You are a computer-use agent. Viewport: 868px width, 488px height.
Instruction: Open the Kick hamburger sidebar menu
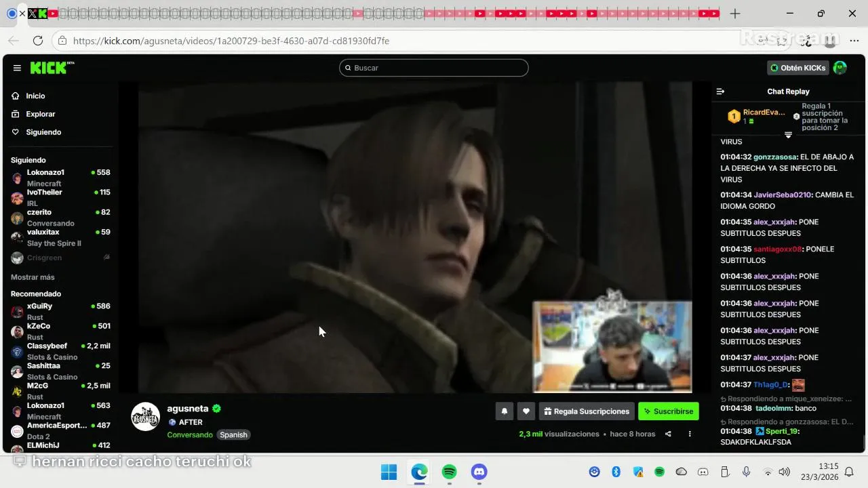17,68
